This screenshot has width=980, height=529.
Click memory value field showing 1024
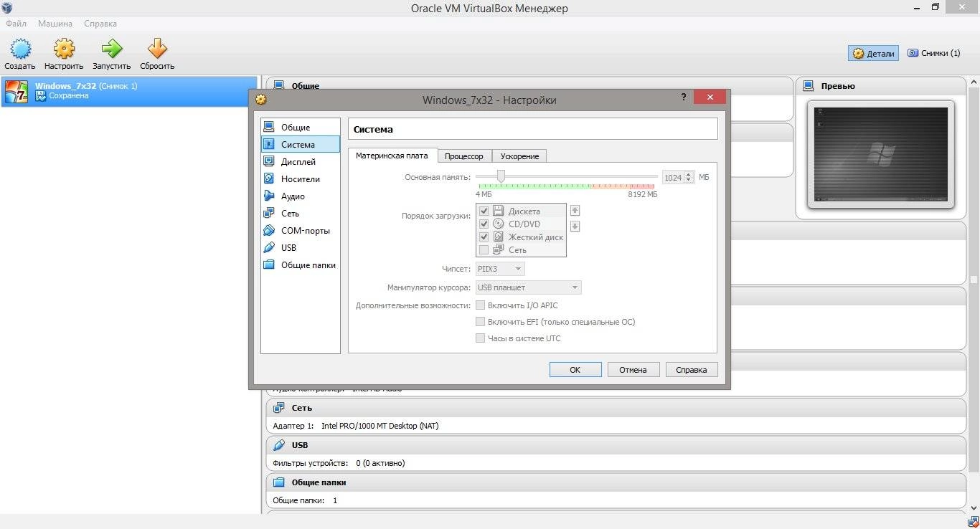[673, 177]
